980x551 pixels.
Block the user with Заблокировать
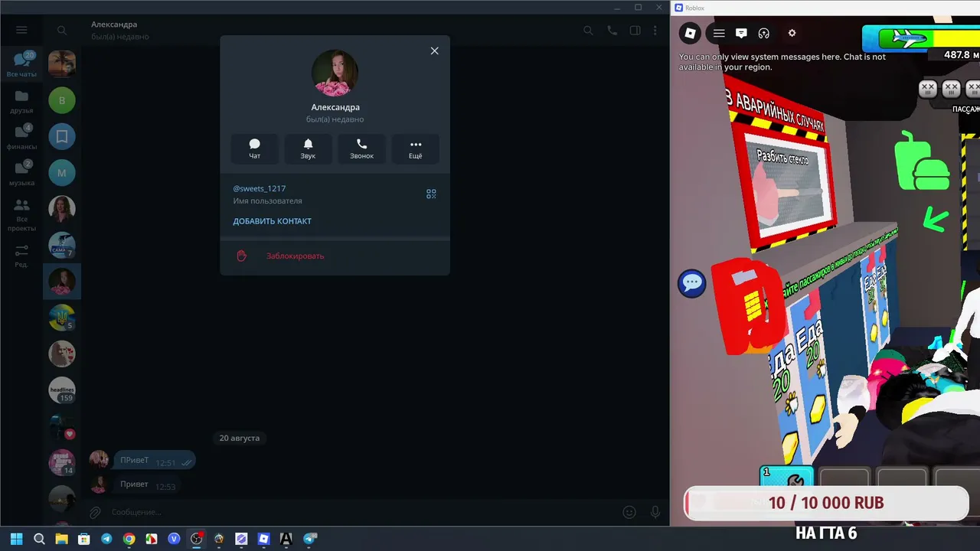coord(296,256)
